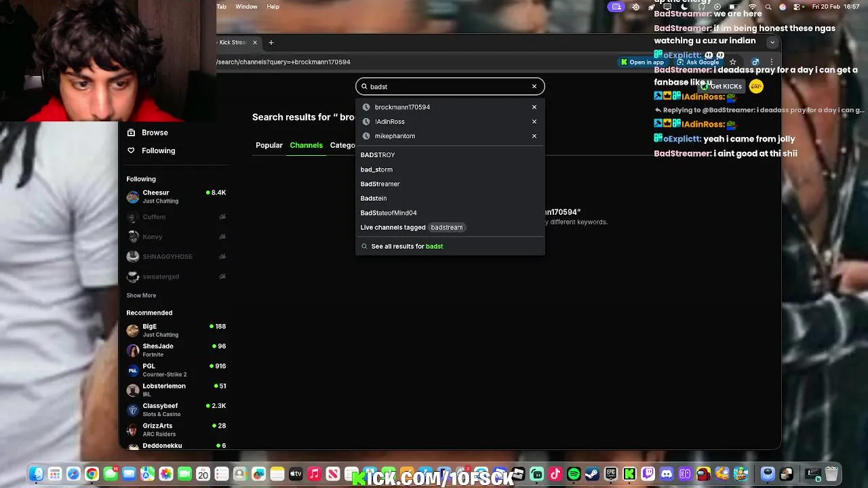Click the browser address bar URL

284,62
